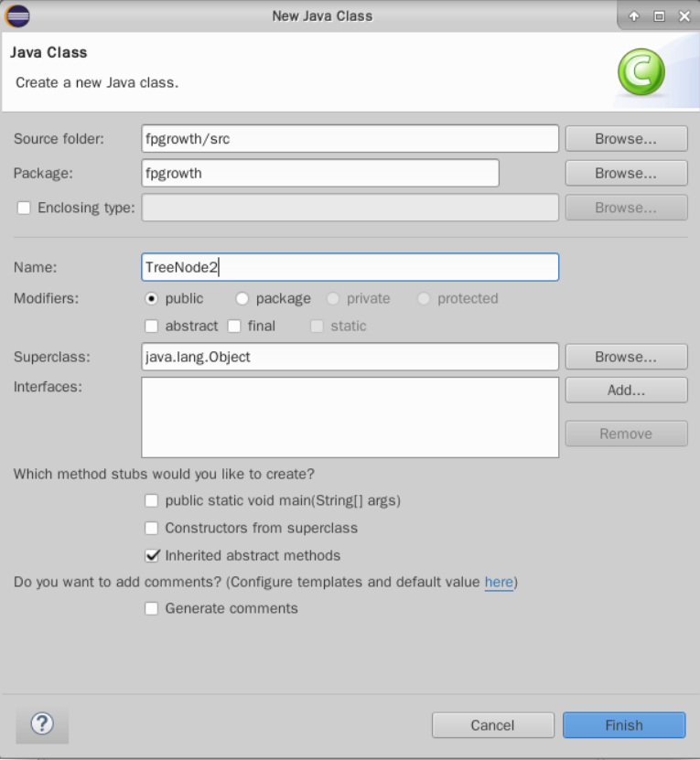This screenshot has height=760, width=700.
Task: Toggle Constructors from superclass checkbox
Action: pyautogui.click(x=152, y=529)
